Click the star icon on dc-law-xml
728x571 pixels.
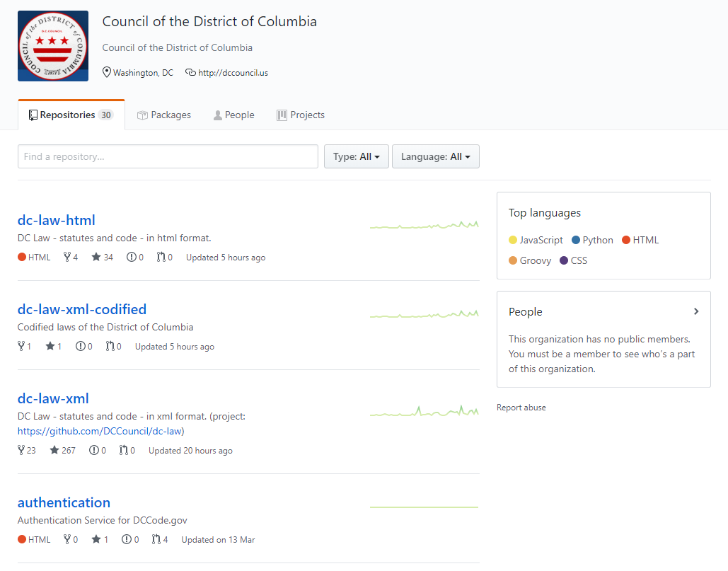(x=54, y=451)
